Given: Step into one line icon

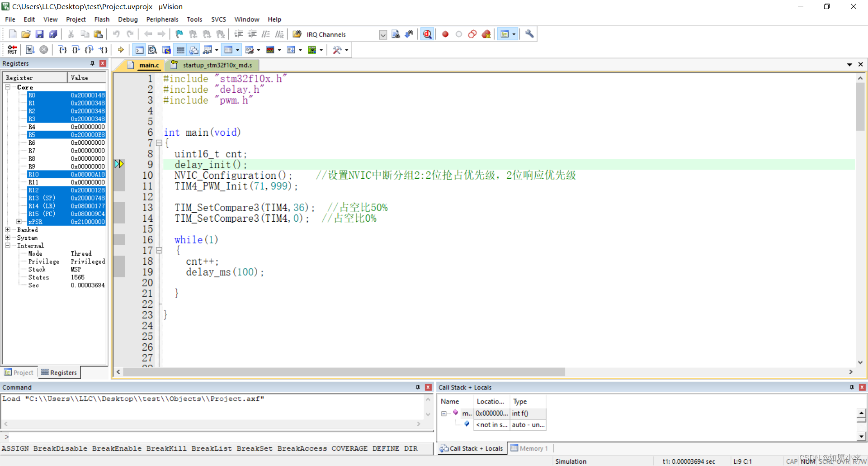Looking at the screenshot, I should click(62, 50).
